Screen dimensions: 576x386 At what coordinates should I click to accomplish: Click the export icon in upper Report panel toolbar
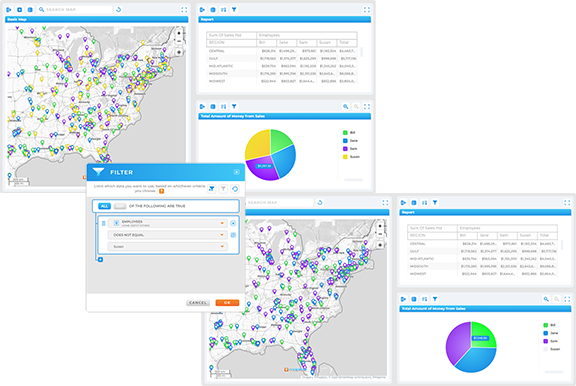point(202,10)
